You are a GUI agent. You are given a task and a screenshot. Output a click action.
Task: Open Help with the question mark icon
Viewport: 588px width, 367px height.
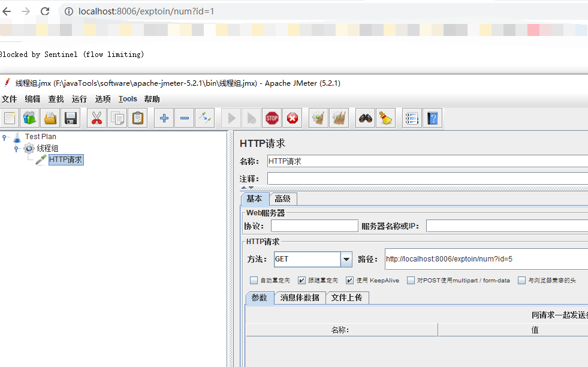pos(432,118)
